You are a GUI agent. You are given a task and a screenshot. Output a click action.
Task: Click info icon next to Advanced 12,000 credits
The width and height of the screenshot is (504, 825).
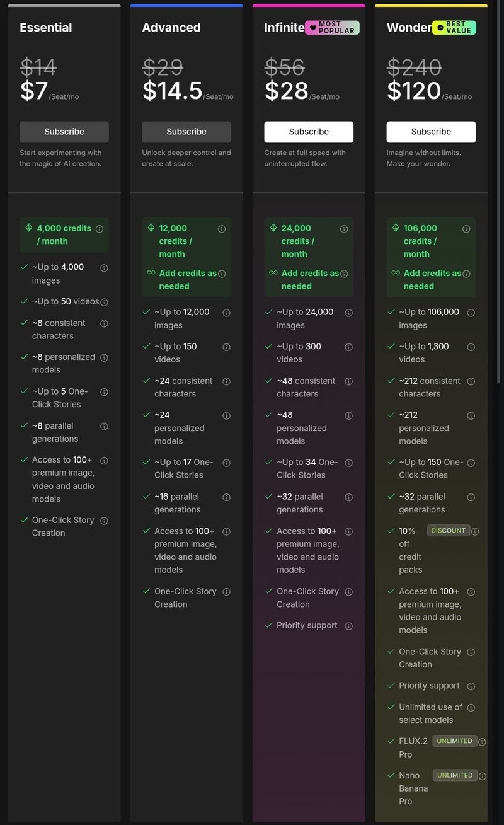222,229
